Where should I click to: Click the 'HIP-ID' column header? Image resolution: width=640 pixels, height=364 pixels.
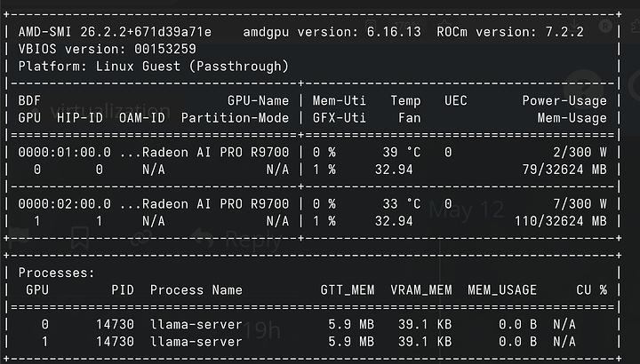[x=80, y=118]
